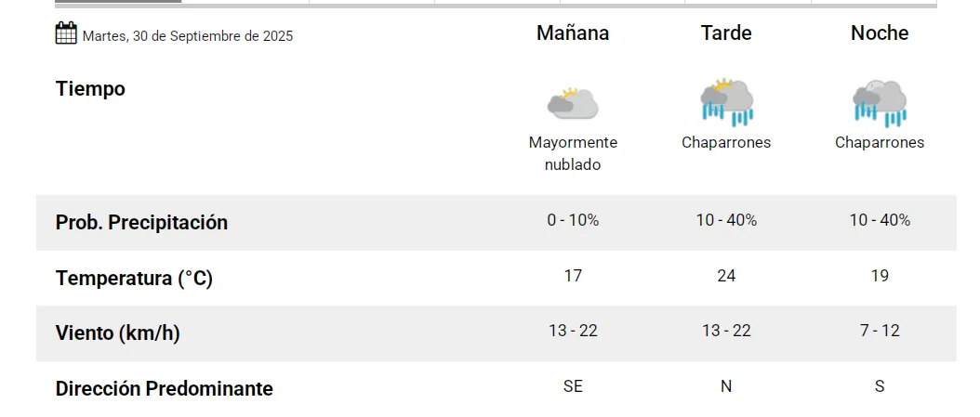Screen dimensions: 980x417
Task: Click the date Martes, 30 de Septiembre
Action: point(188,37)
